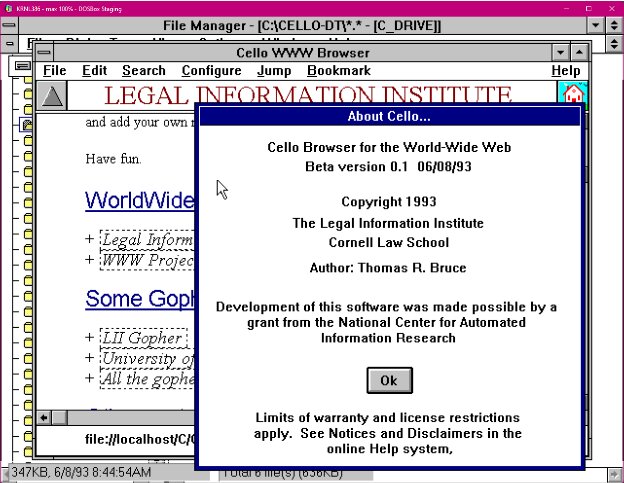Click the Cello WWW Browser title bar
This screenshot has height=483, width=624.
pos(302,53)
